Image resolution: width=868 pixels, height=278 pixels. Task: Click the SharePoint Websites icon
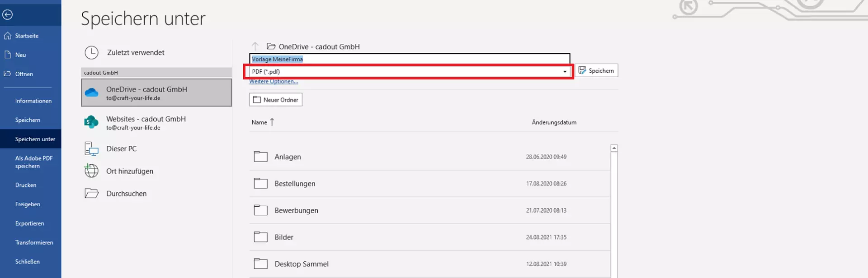point(91,122)
